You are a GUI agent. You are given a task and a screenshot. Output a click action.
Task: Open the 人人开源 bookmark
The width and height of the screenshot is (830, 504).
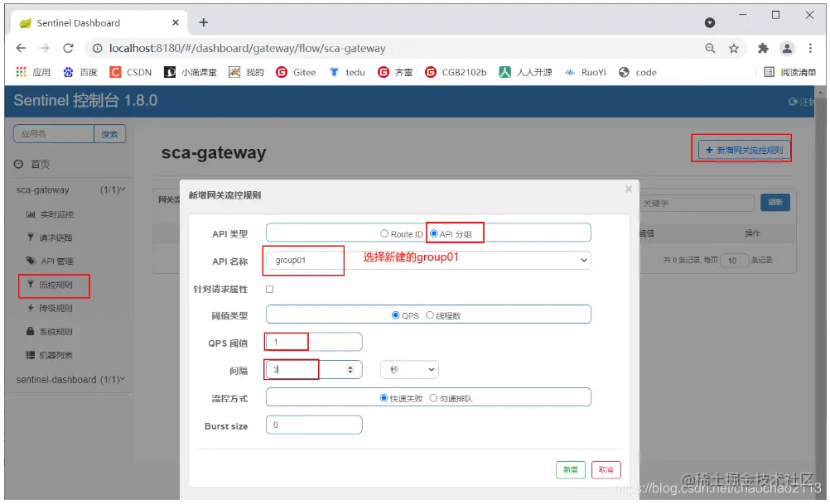[525, 72]
